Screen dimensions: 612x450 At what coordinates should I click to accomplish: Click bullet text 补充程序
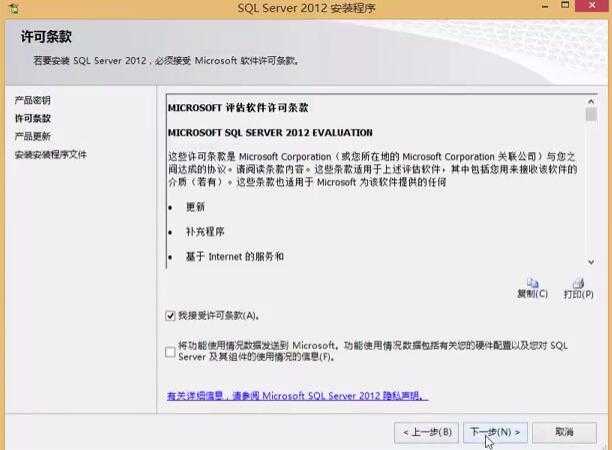(x=205, y=232)
